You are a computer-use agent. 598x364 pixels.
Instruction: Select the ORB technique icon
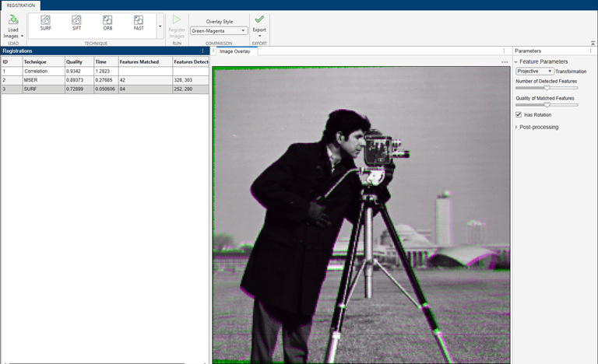pos(107,23)
